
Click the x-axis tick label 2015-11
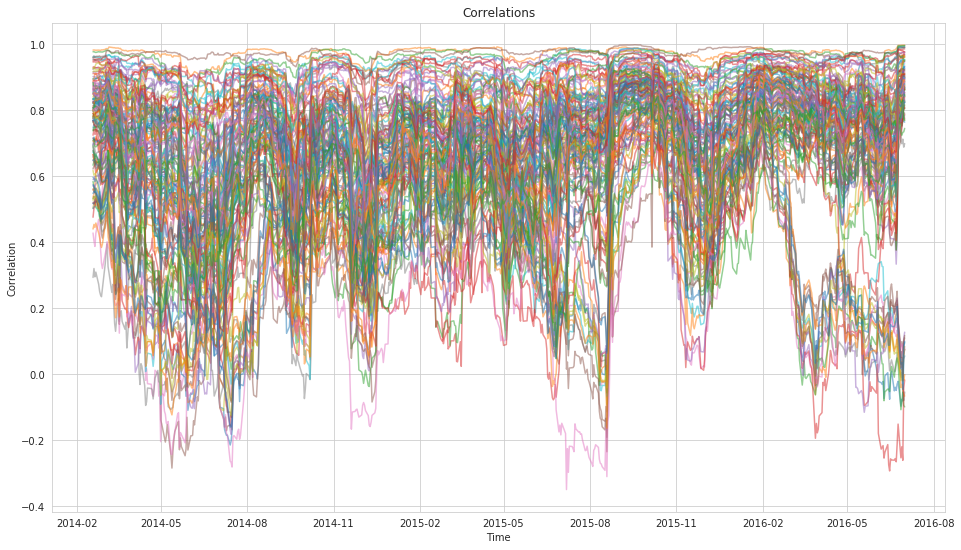pyautogui.click(x=677, y=523)
